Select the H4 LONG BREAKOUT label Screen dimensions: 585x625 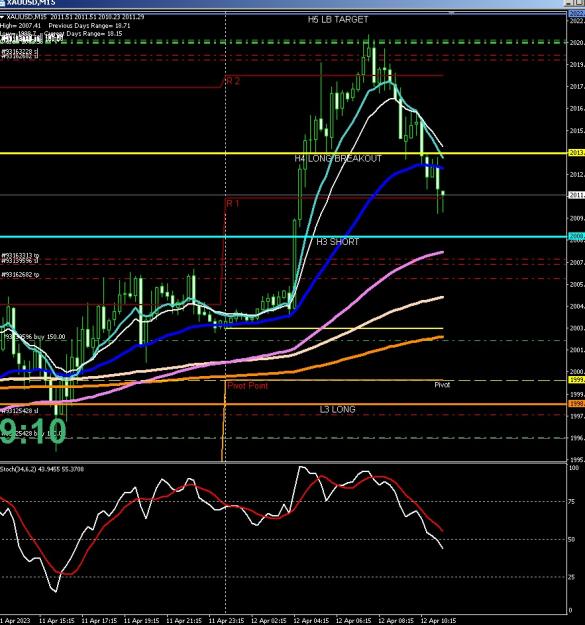(x=338, y=159)
